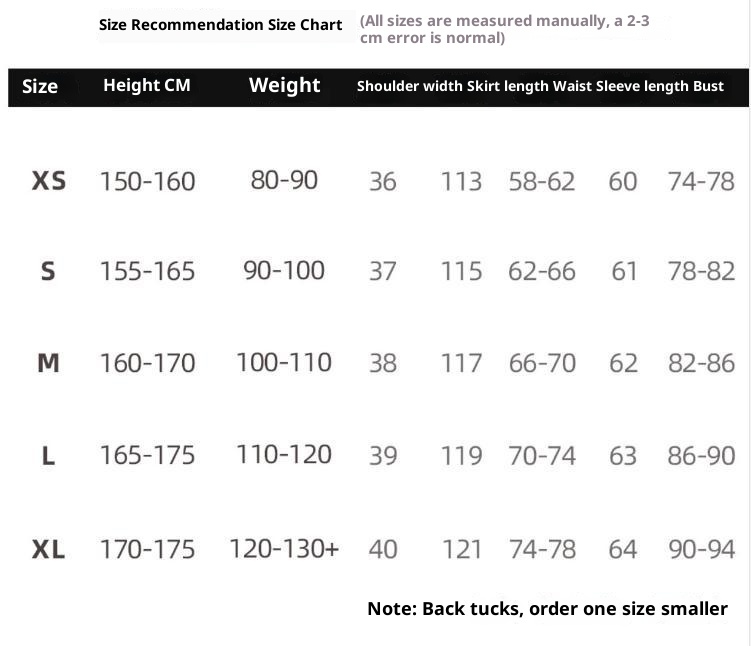Click the 120-130+ weight value
The height and width of the screenshot is (646, 751).
(284, 549)
